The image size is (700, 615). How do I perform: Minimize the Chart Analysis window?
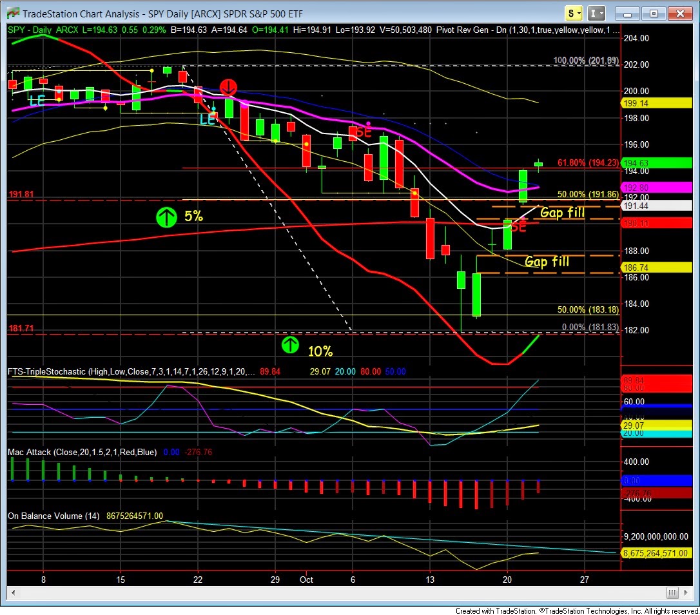(627, 14)
